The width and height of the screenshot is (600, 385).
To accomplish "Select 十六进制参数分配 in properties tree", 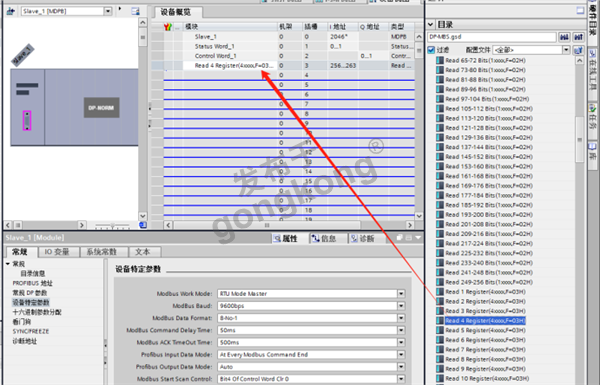I will [37, 312].
